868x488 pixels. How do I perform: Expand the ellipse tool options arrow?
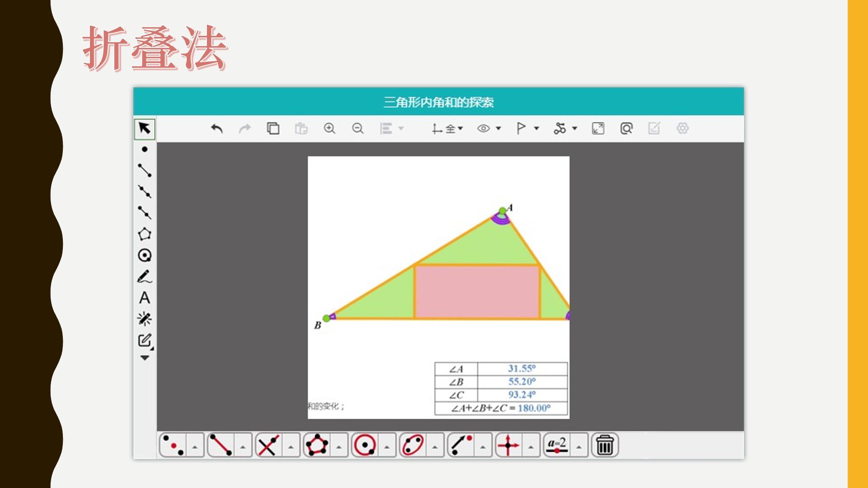(x=434, y=447)
